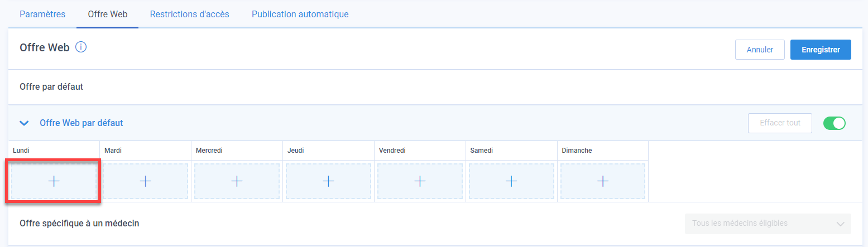Click the Effacer tout button
Image resolution: width=868 pixels, height=247 pixels.
click(x=780, y=123)
